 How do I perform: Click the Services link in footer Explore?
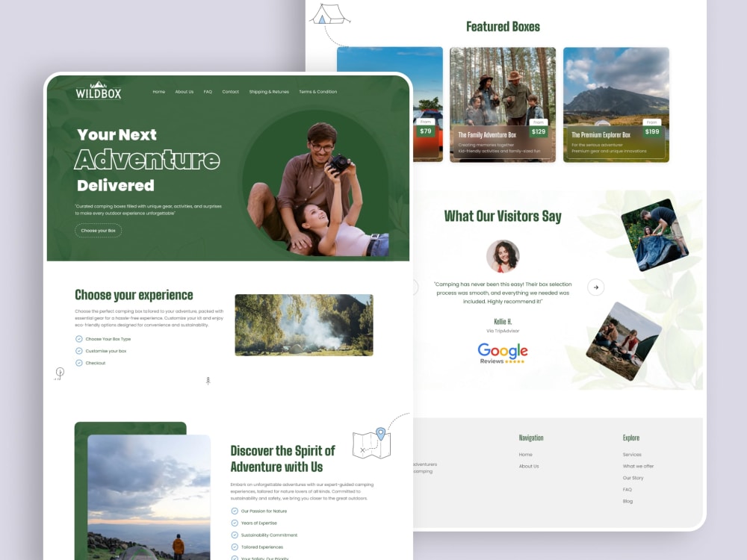(x=632, y=455)
